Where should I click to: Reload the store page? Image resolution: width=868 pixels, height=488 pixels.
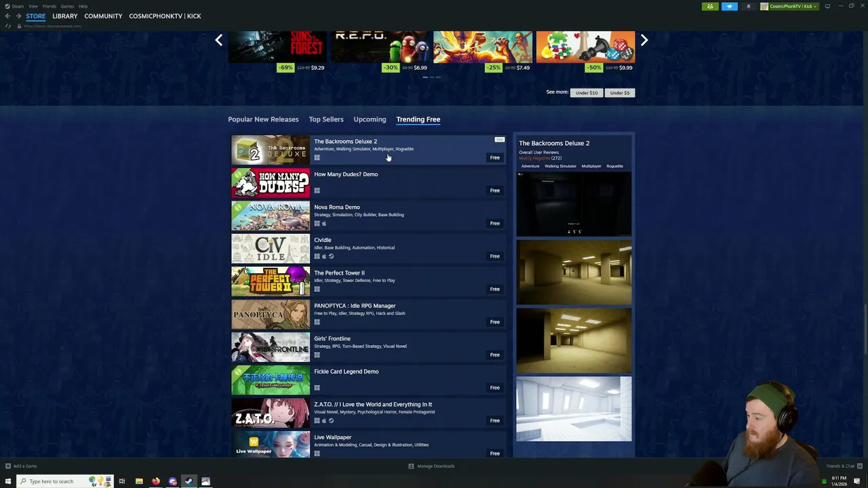click(8, 26)
